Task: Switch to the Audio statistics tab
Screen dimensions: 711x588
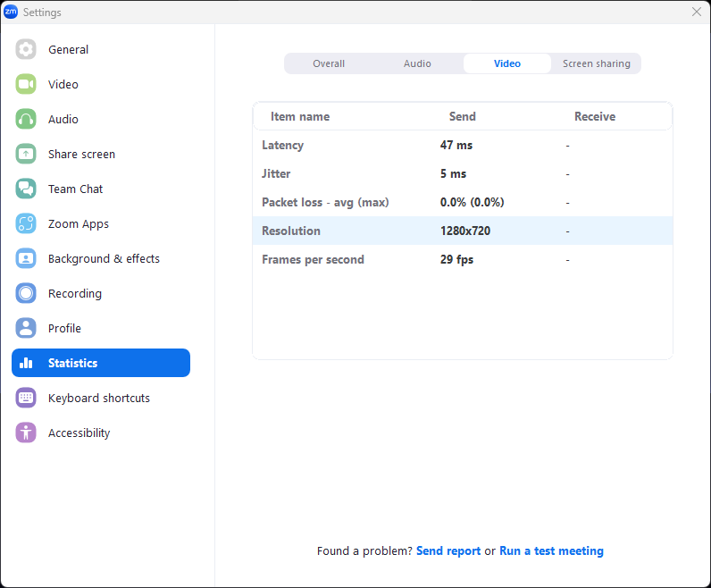Action: coord(417,63)
